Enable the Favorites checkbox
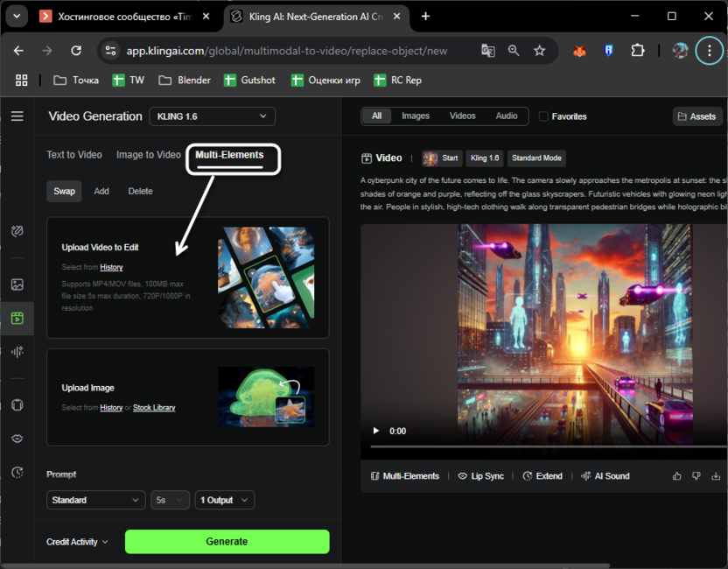 tap(543, 116)
